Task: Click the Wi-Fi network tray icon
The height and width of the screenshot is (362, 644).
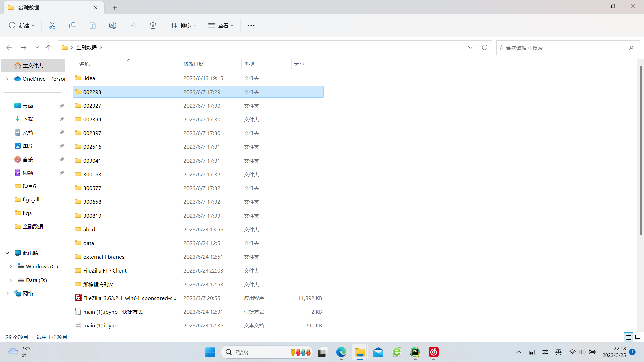Action: tap(572, 352)
